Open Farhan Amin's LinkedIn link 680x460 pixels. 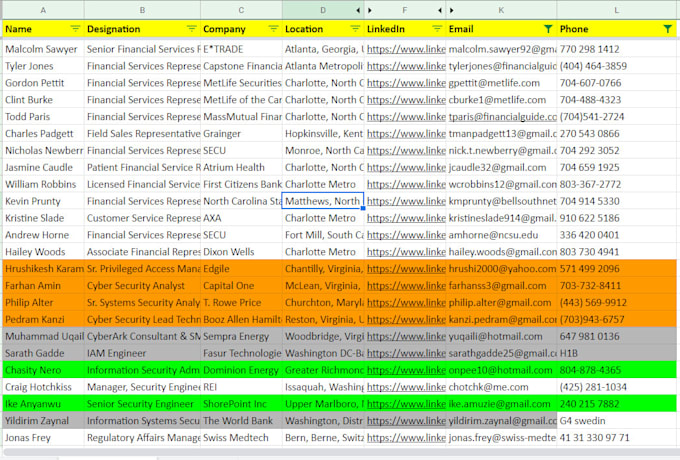(x=406, y=286)
